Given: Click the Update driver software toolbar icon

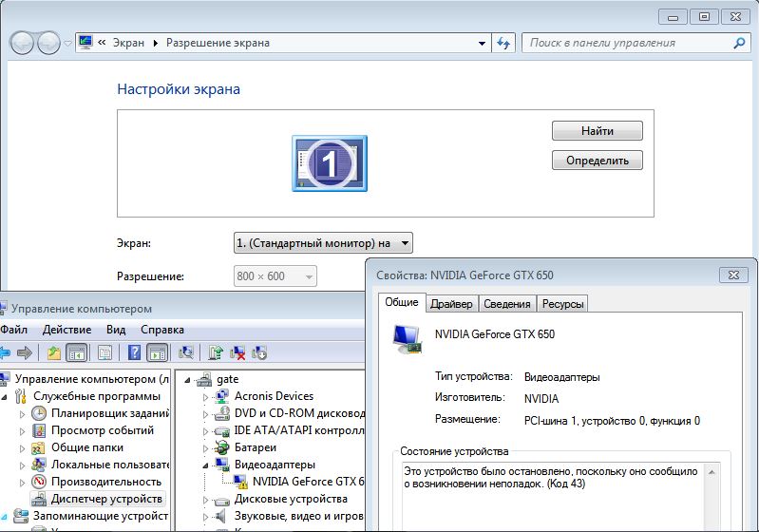Looking at the screenshot, I should 216,352.
